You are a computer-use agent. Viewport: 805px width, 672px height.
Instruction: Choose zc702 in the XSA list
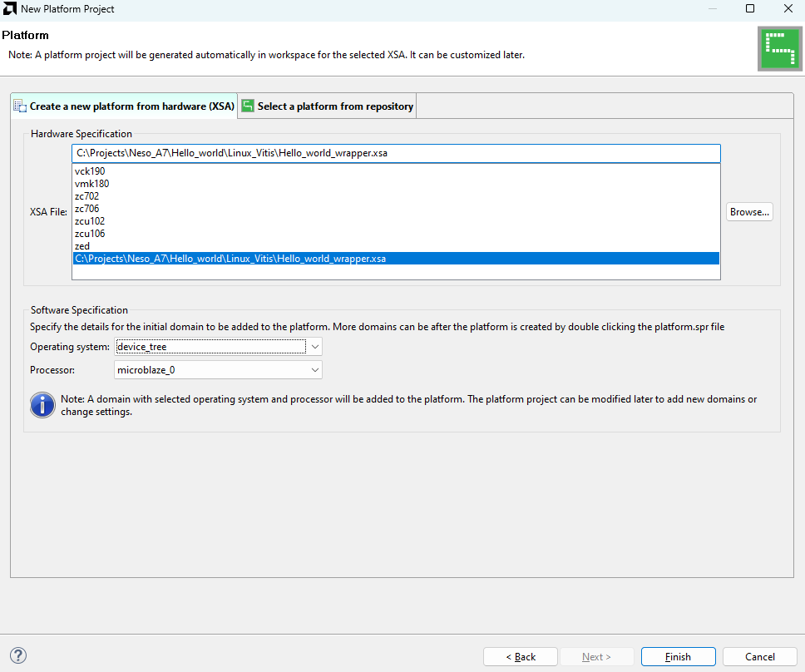point(86,196)
